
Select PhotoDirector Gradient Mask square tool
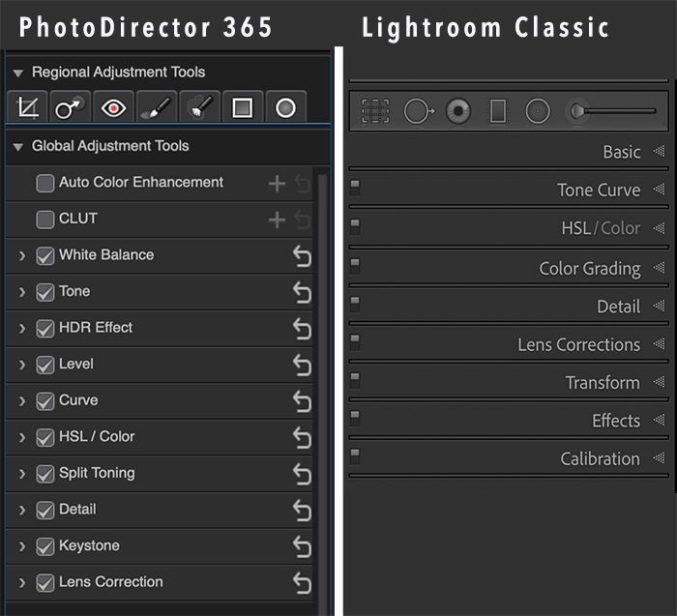[243, 107]
